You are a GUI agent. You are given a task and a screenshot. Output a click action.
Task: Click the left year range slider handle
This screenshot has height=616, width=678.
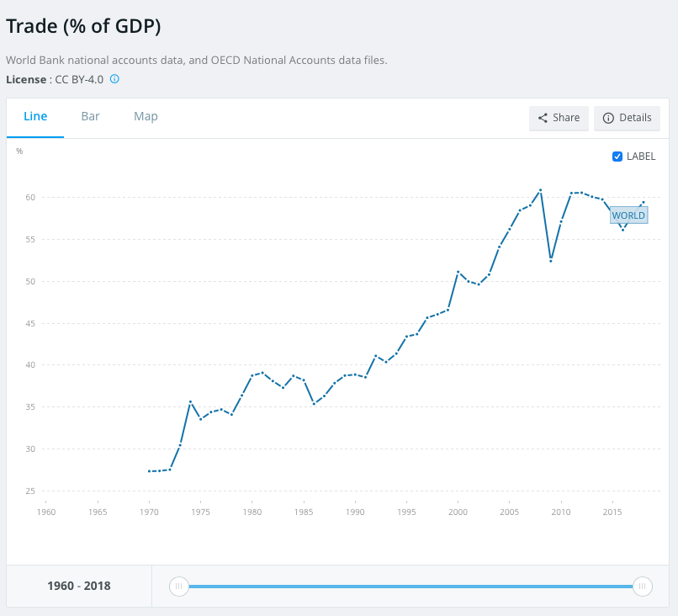(x=178, y=586)
